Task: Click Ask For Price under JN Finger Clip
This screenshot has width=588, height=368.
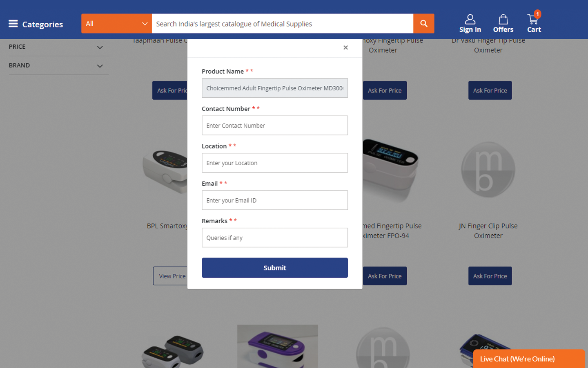Action: pyautogui.click(x=490, y=276)
